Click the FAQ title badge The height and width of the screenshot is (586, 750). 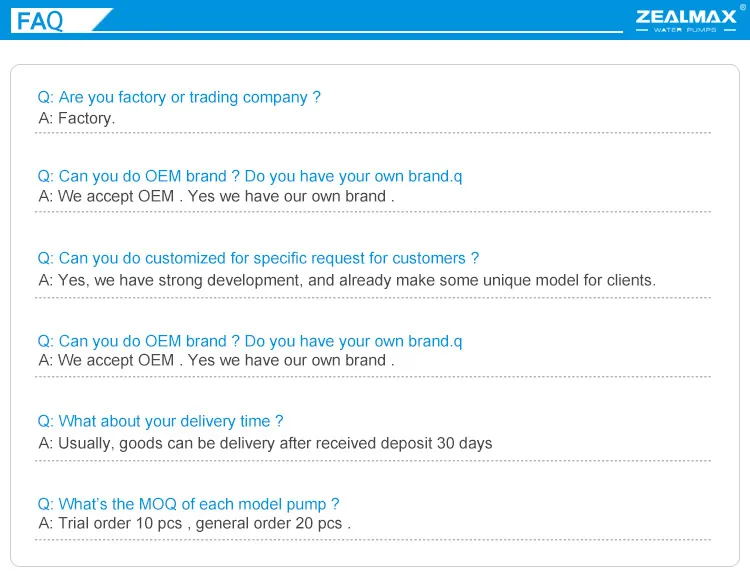(61, 20)
